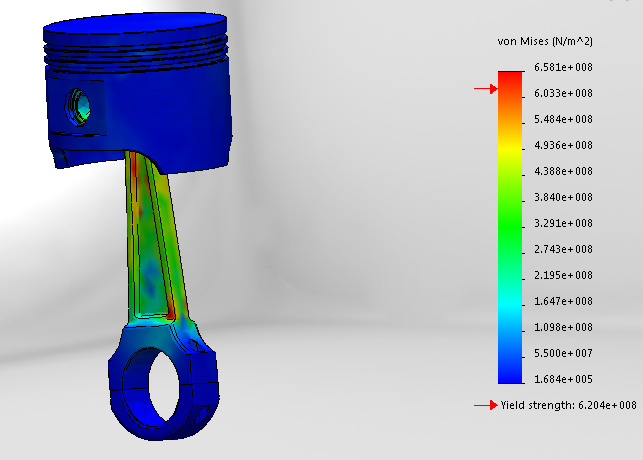643x460 pixels.
Task: Click the 'von Mises (N/m^2)' legend title
Action: click(545, 41)
